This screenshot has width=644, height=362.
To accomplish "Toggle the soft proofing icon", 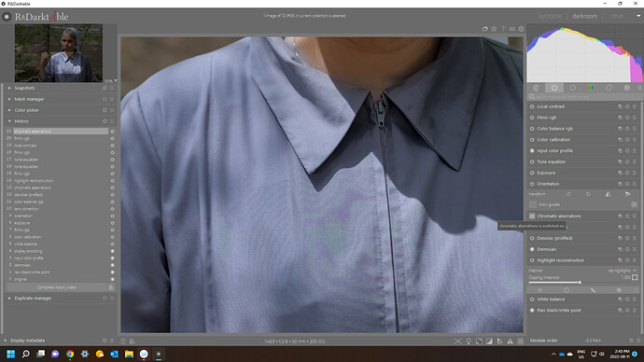I will (x=500, y=341).
